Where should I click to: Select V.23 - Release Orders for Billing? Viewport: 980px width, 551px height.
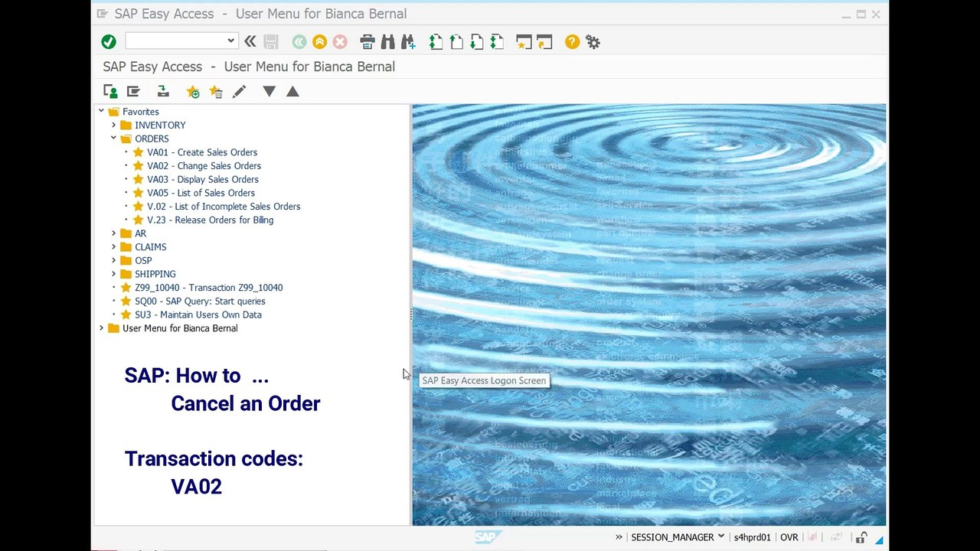pos(210,220)
